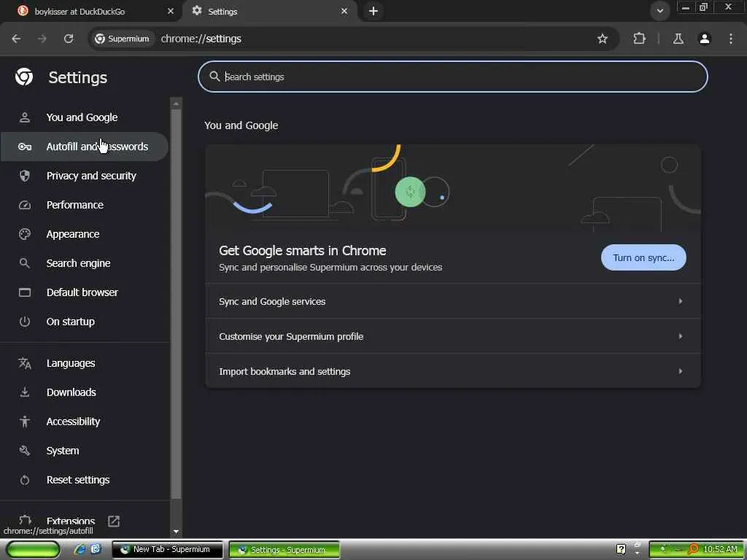Screen dimensions: 747x560
Task: Click the green Start button
Action: (x=33, y=550)
